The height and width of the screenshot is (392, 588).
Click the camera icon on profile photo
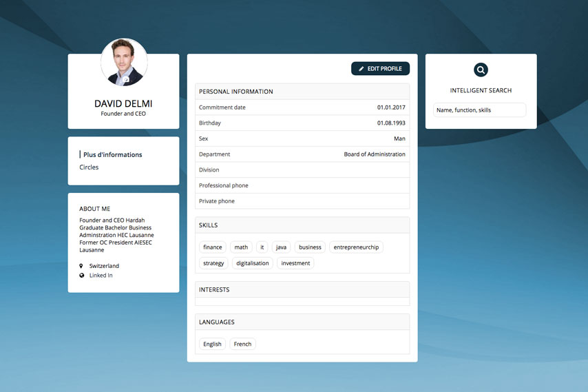coord(126,79)
